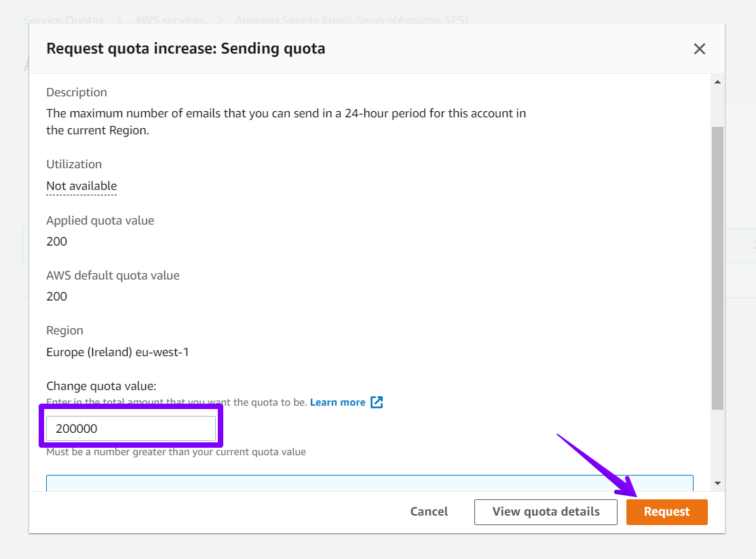Screen dimensions: 756x559
Task: Click the Request quota increase dialog title
Action: pos(186,49)
